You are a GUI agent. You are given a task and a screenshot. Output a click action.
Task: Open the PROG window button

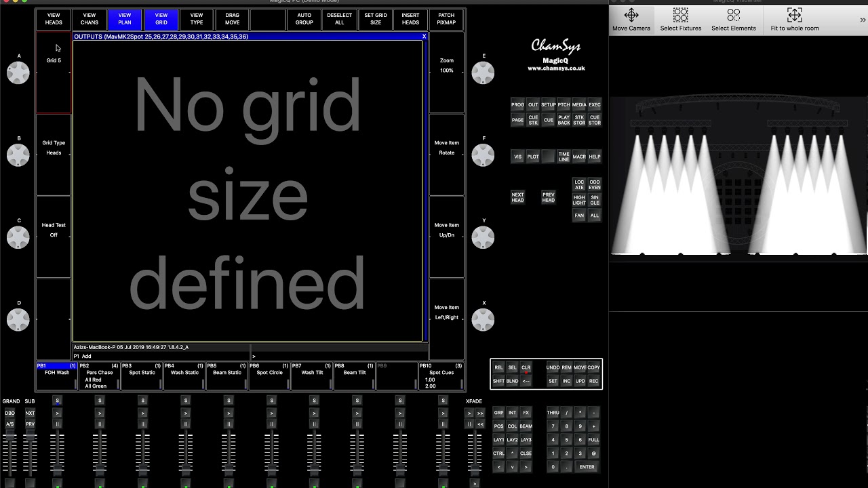(x=517, y=105)
